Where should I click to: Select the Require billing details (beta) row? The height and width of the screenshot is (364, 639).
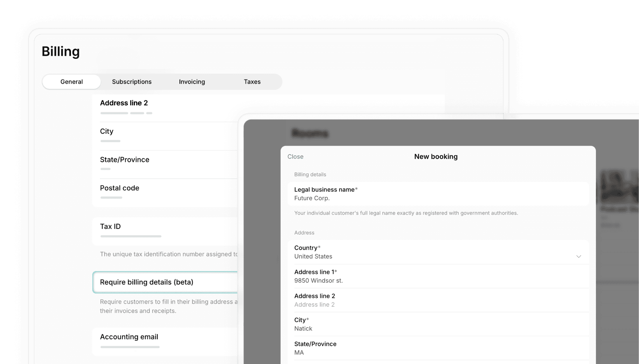pos(165,282)
